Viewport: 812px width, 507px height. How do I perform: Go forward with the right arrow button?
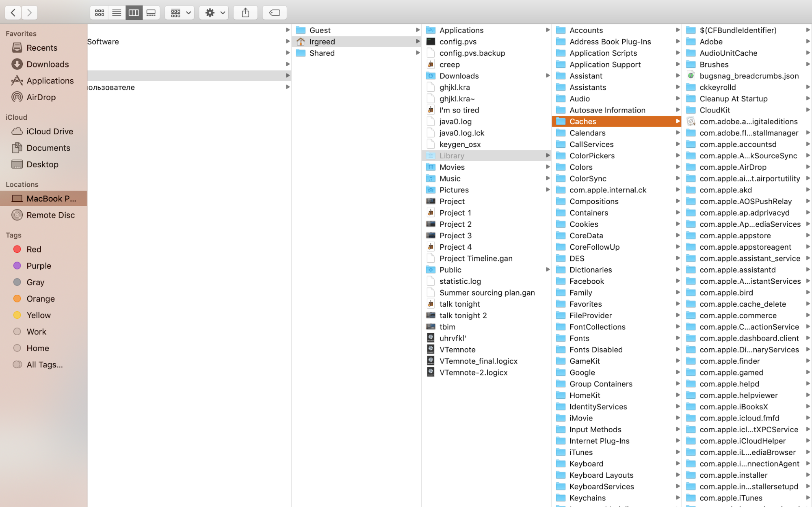29,13
